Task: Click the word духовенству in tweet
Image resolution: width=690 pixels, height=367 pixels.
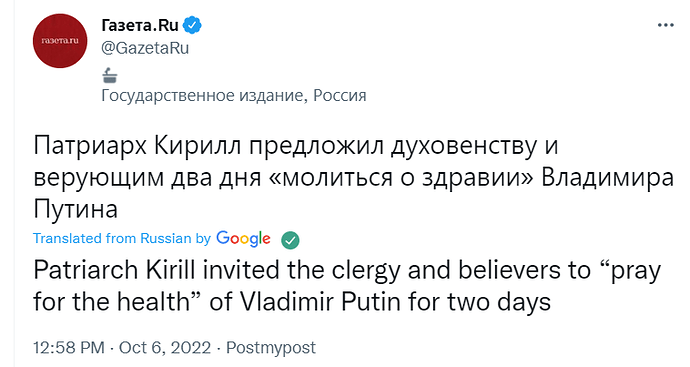Action: [x=464, y=147]
